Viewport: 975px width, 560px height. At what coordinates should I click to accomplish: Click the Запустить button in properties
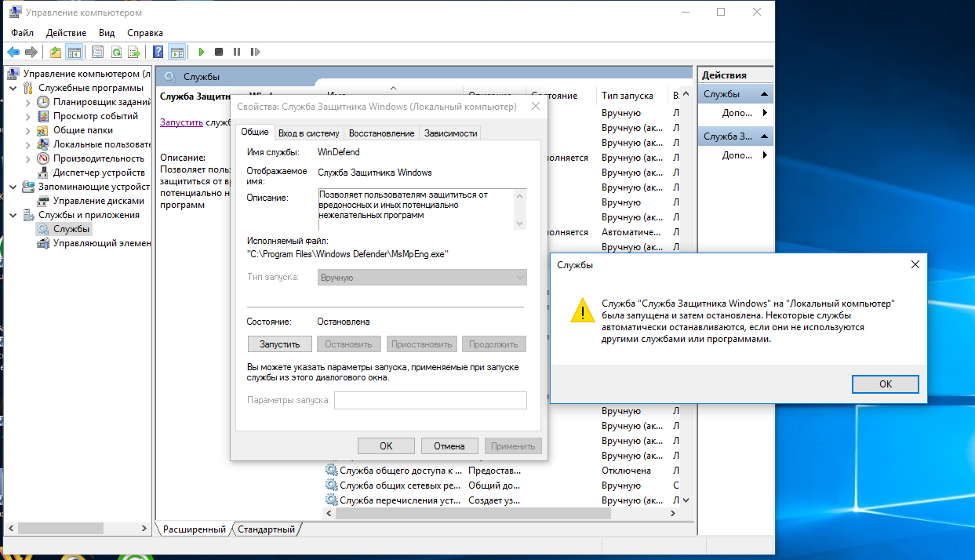click(x=280, y=344)
